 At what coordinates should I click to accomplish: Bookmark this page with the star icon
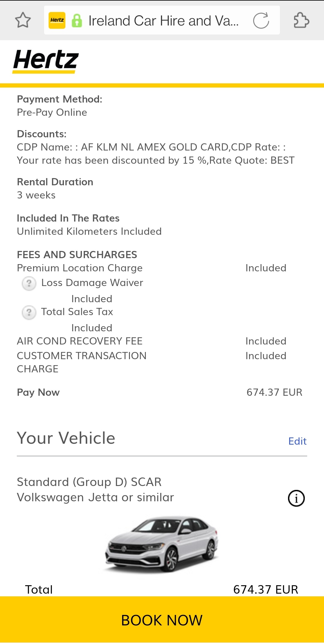pos(23,20)
